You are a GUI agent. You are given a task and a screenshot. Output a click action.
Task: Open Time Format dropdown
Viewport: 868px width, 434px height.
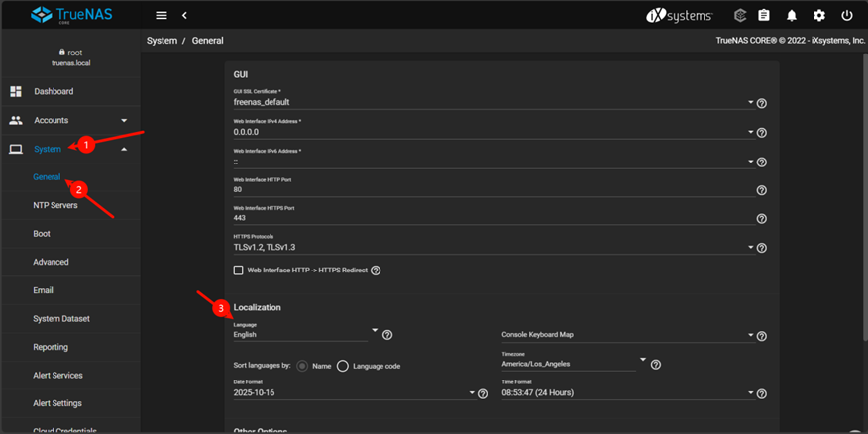628,392
